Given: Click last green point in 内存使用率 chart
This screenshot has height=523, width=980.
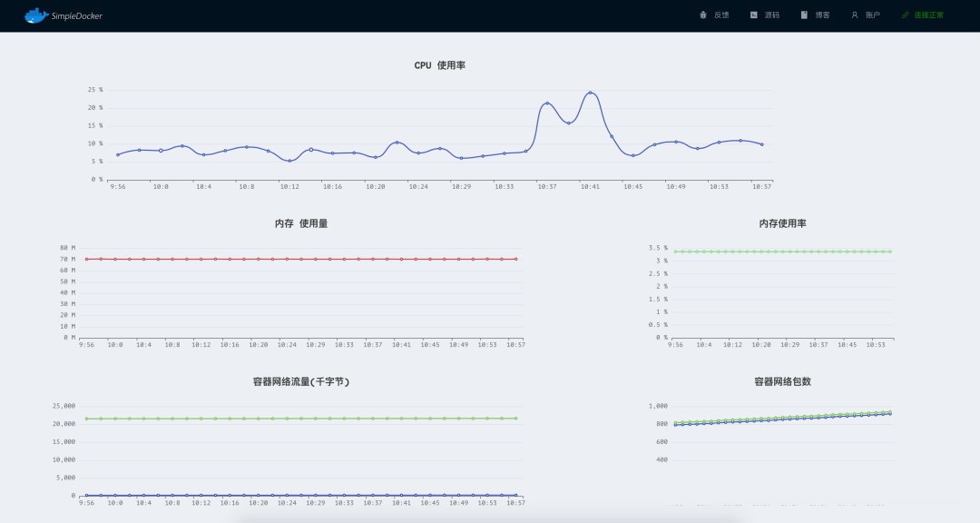Looking at the screenshot, I should click(x=889, y=252).
